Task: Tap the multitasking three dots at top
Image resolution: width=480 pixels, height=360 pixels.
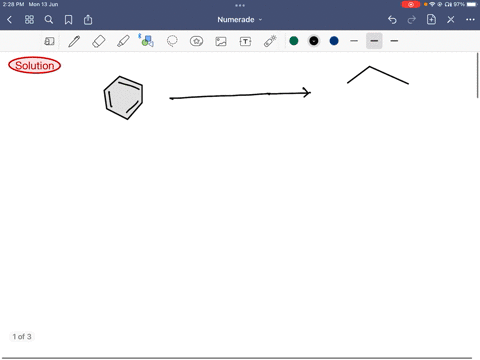Action: (x=240, y=5)
